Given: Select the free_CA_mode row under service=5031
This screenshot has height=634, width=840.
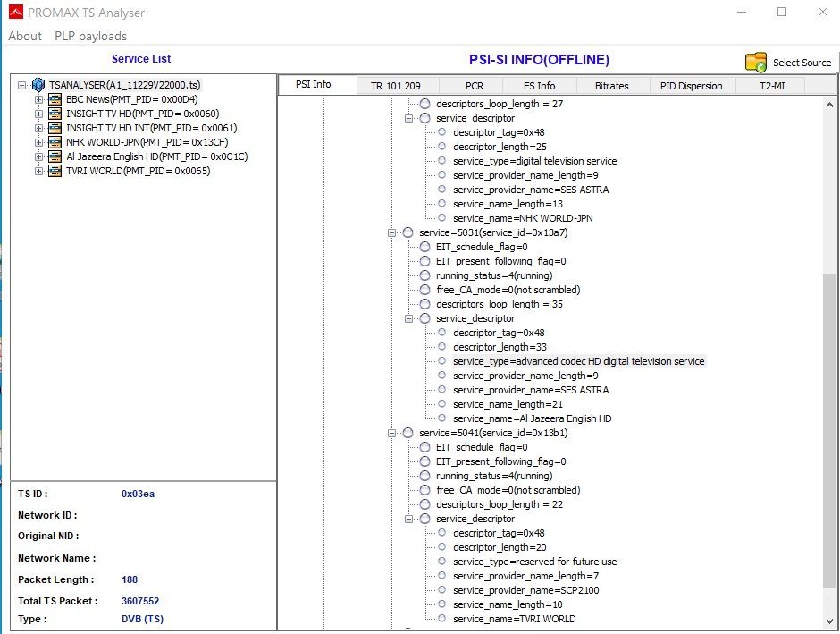Looking at the screenshot, I should (x=508, y=290).
